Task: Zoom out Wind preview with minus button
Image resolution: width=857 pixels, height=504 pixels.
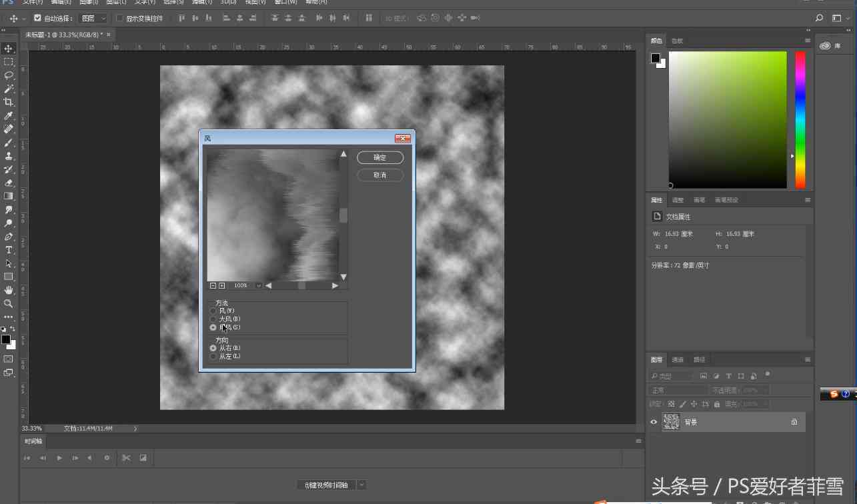Action: 213,285
